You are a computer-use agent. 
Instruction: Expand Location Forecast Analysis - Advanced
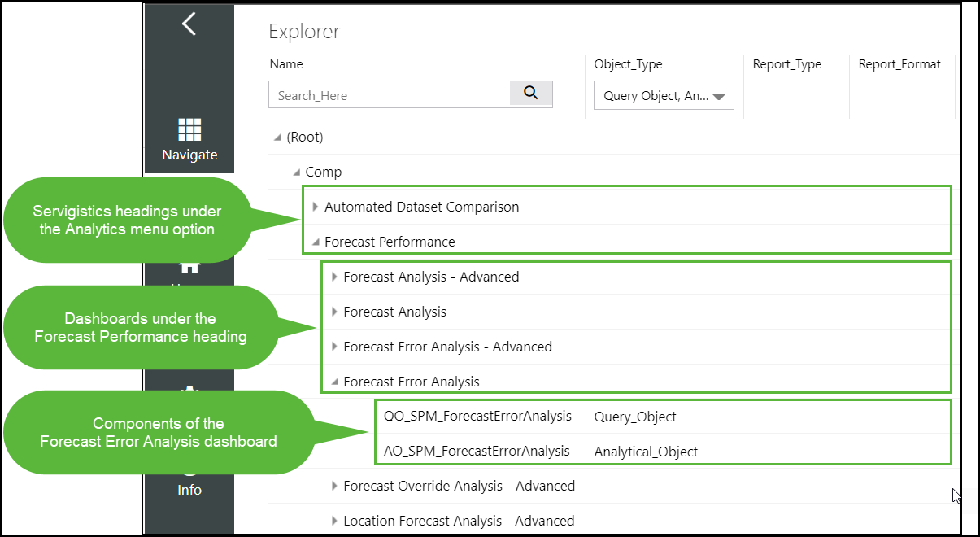click(x=334, y=522)
